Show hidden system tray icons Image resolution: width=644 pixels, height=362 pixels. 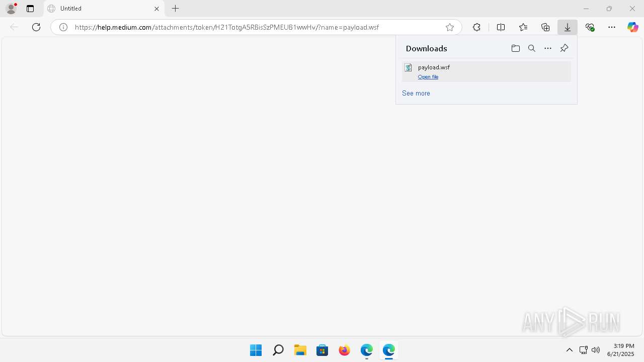[570, 350]
